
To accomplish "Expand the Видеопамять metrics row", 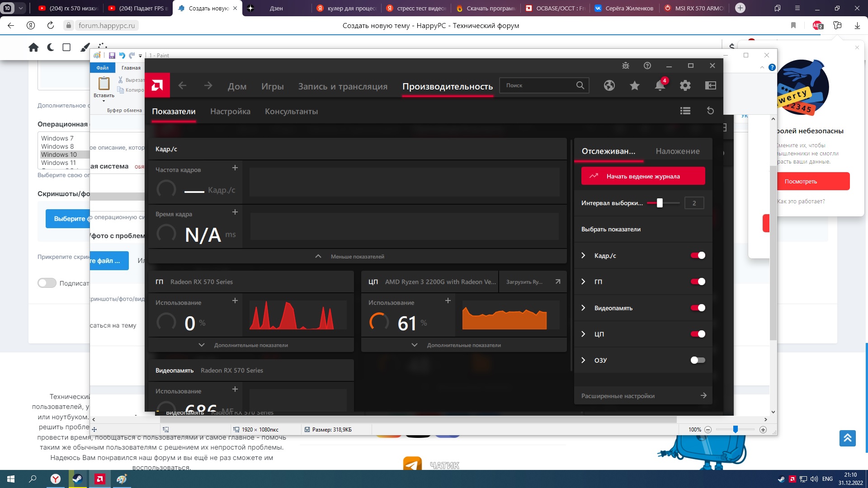I will click(583, 308).
